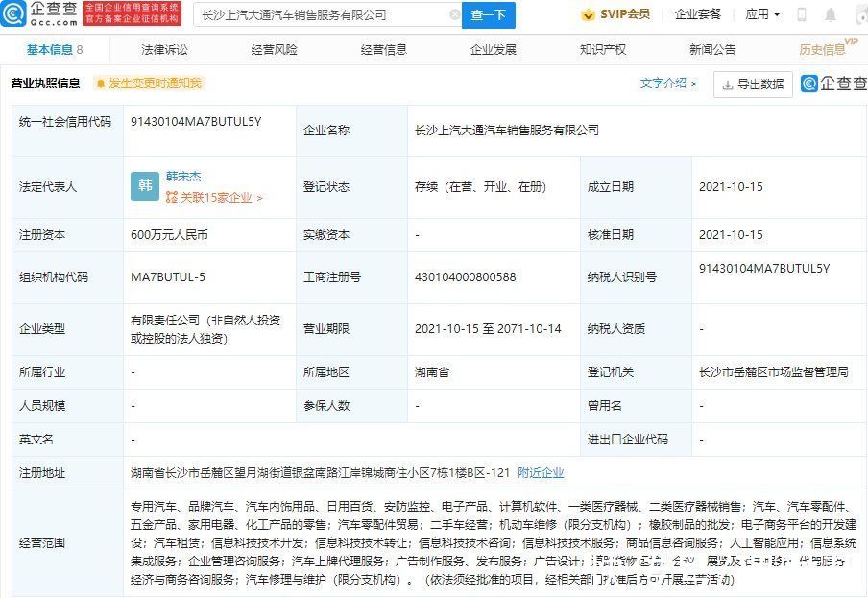
Task: Open the mobile phone app icon
Action: point(801,15)
